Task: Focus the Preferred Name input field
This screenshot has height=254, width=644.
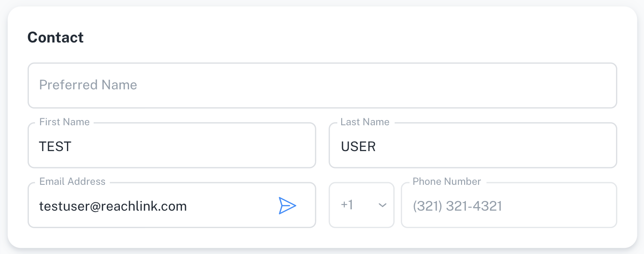Action: tap(322, 85)
